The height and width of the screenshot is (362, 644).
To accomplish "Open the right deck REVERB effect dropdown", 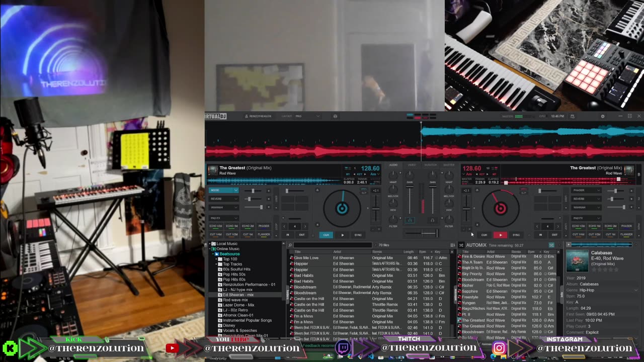I will [x=586, y=199].
